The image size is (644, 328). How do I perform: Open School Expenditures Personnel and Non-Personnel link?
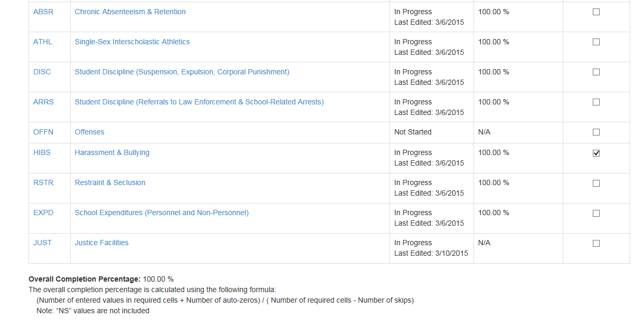pyautogui.click(x=162, y=213)
